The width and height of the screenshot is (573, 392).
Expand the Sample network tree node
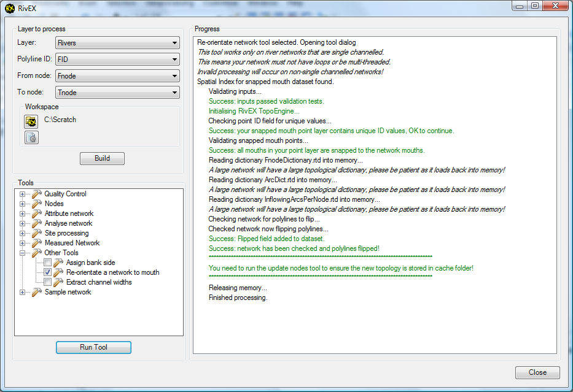pos(22,293)
